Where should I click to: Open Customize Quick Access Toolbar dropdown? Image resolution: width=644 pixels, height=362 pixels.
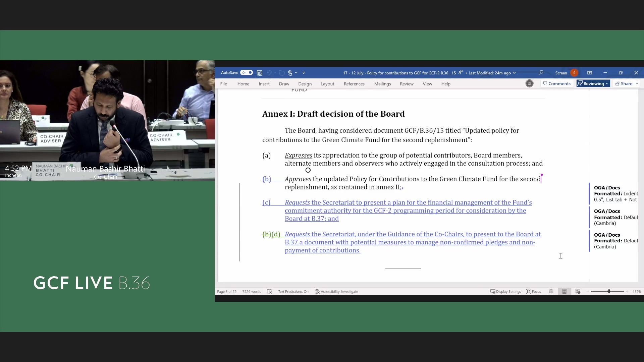(304, 73)
